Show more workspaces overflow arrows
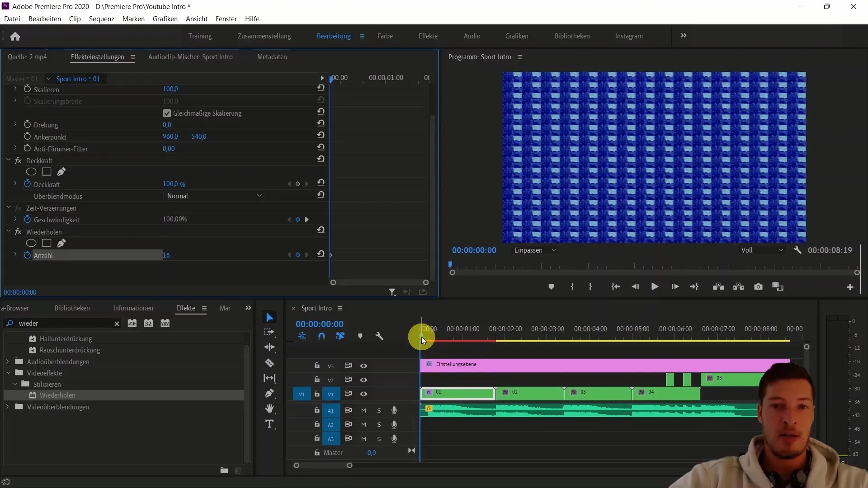 coord(684,36)
